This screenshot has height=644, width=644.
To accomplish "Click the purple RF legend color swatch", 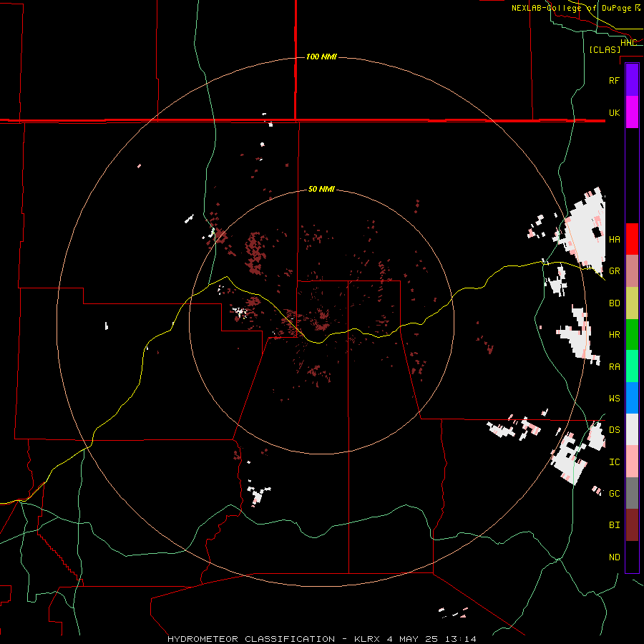I will [632, 80].
